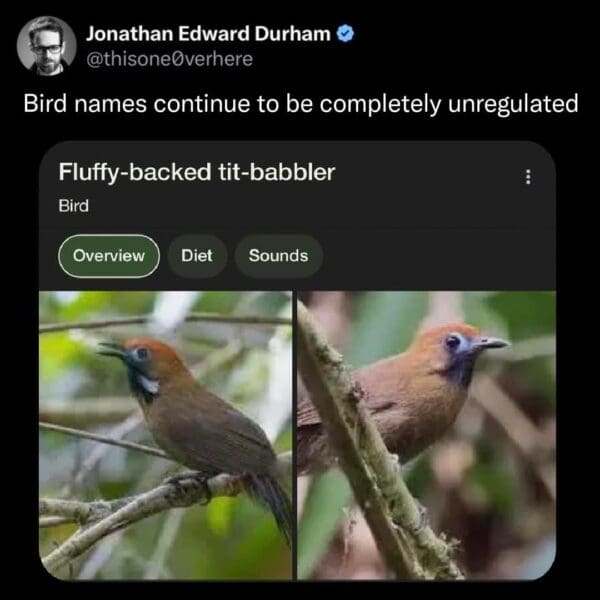Screen dimensions: 600x600
Task: Click the blue-ringed eye of the right bird
Action: 453,340
